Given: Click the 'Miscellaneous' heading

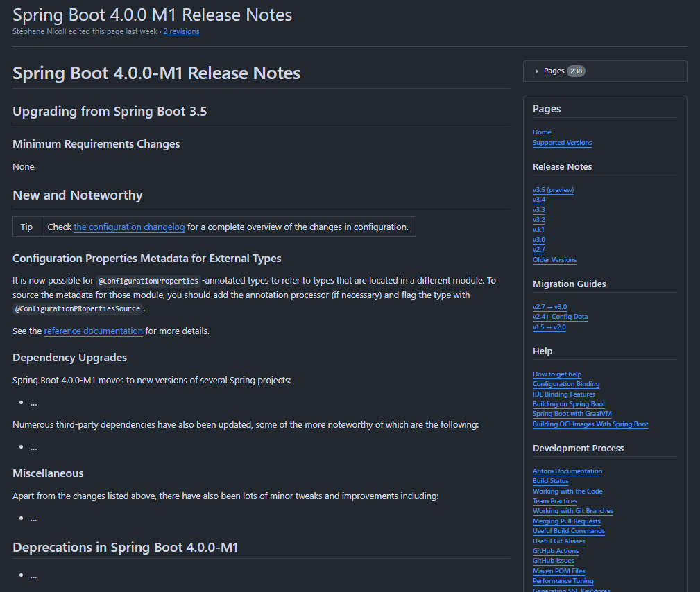Looking at the screenshot, I should click(48, 473).
